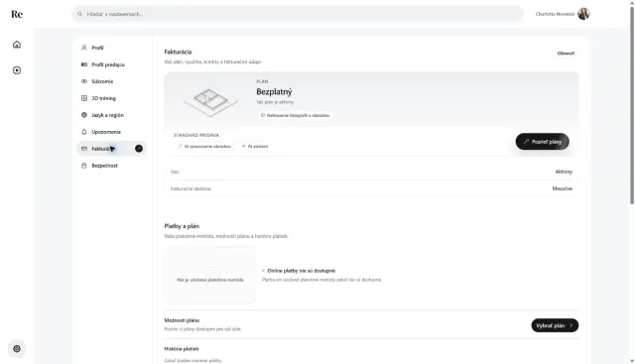Screen dimensions: 635x364
Task: Click the Upozornenia bell icon
Action: (84, 132)
